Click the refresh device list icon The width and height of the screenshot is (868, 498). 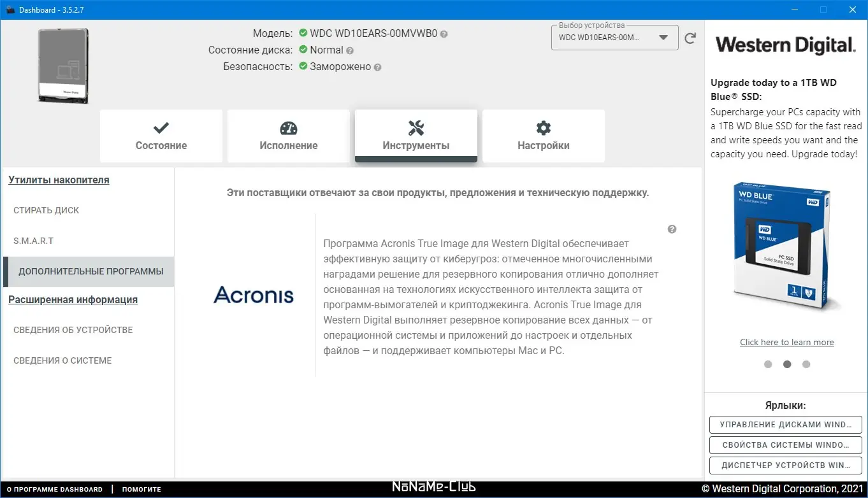point(690,38)
